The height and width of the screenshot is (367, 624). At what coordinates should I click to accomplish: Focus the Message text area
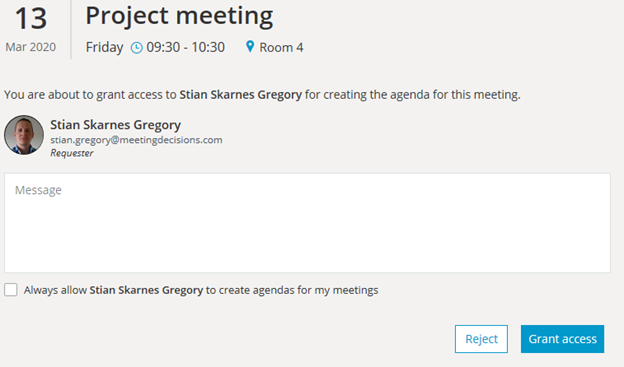[307, 223]
